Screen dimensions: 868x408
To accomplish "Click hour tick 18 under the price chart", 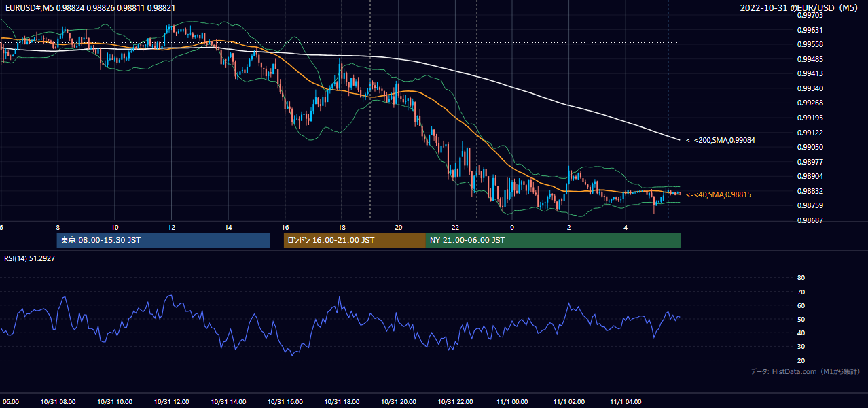I will coord(342,227).
